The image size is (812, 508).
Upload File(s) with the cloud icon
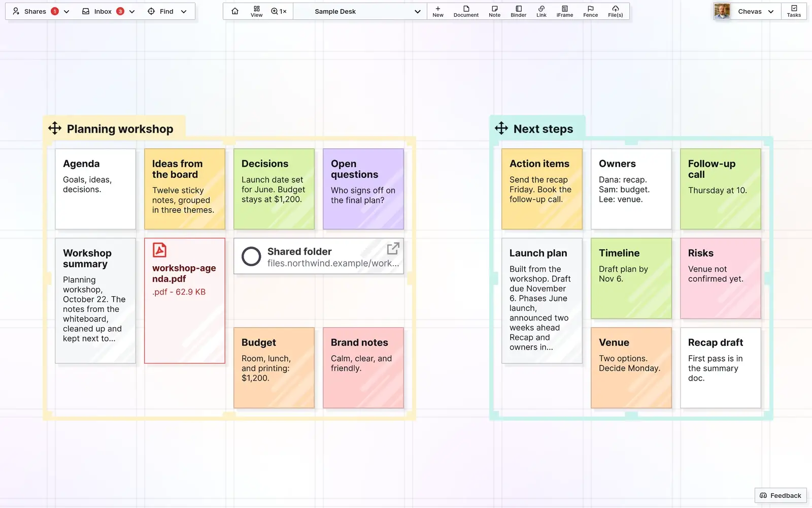click(x=616, y=11)
